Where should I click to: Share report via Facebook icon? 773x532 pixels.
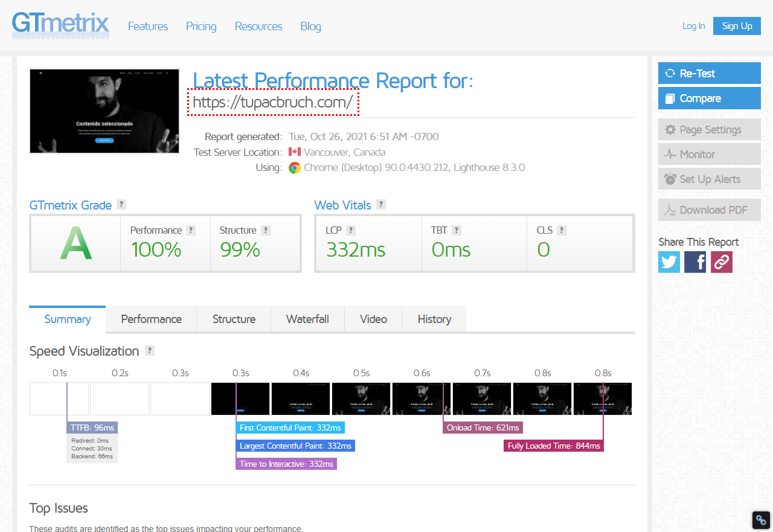694,261
